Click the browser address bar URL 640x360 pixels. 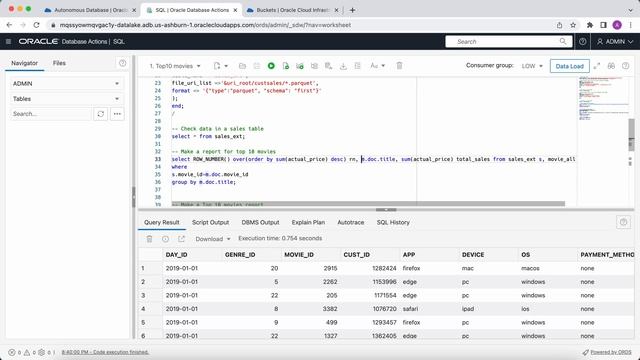[205, 25]
